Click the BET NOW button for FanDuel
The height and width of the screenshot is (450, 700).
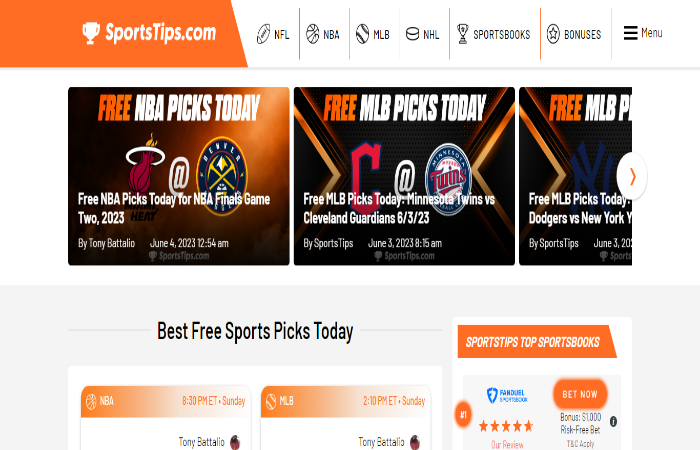click(580, 394)
